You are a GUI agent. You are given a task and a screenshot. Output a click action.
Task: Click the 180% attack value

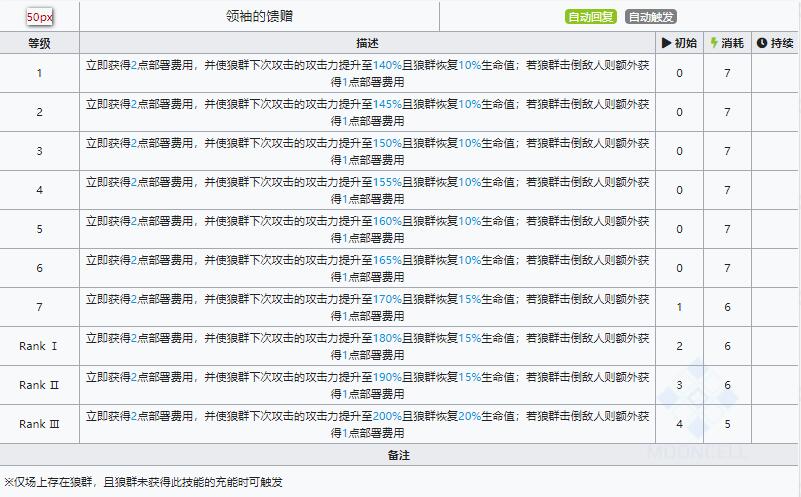click(387, 338)
